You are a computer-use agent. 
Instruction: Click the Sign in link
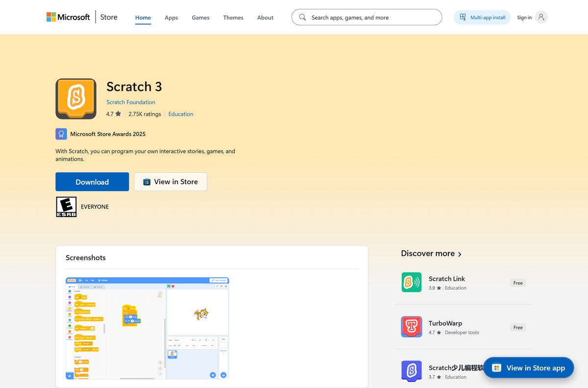[x=524, y=18]
